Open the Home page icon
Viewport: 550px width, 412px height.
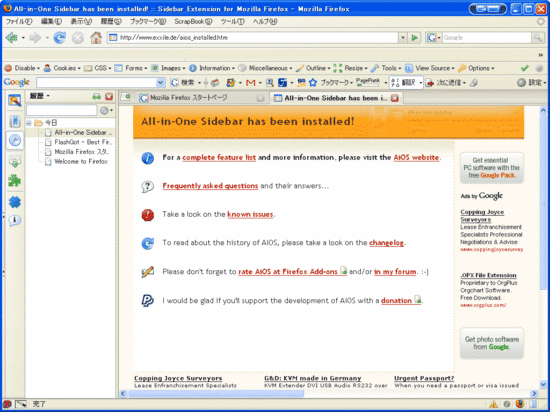click(x=96, y=37)
